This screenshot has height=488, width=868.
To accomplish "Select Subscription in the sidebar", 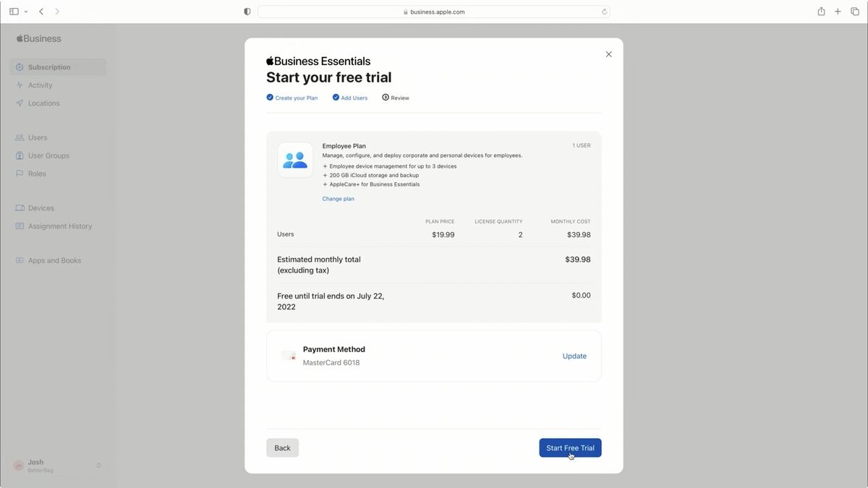I will [x=58, y=67].
